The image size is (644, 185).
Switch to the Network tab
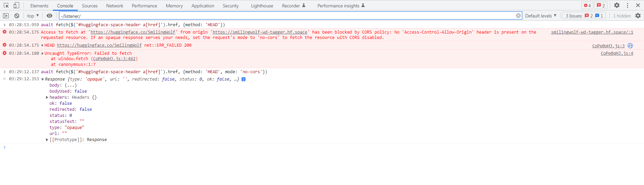114,6
